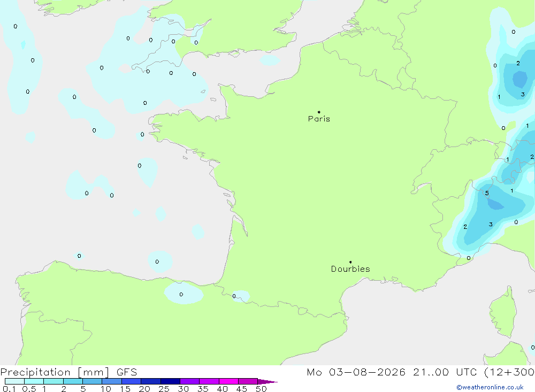Click the over-50 arrow tip of legend
The width and height of the screenshot is (535, 392).
(x=267, y=381)
